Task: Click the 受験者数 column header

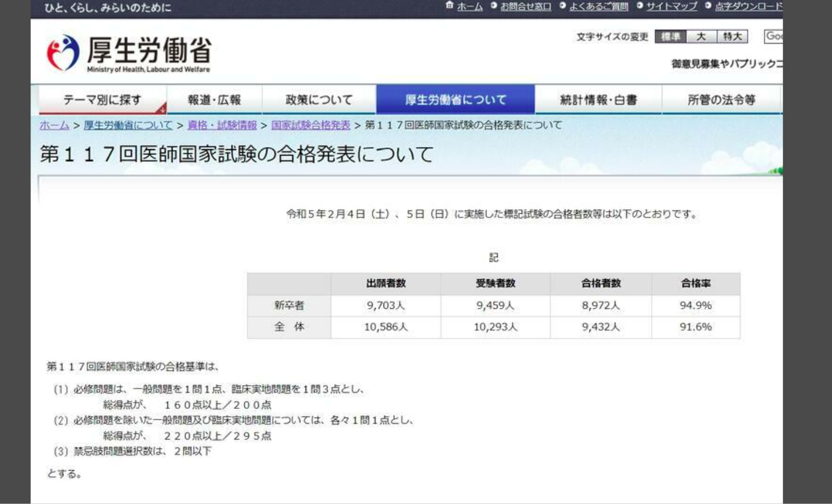Action: tap(495, 284)
